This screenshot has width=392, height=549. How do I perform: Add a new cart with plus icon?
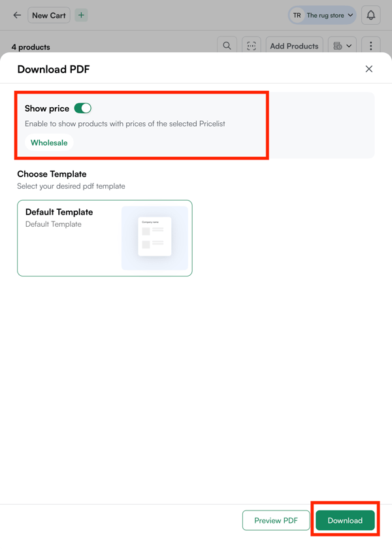click(x=81, y=16)
